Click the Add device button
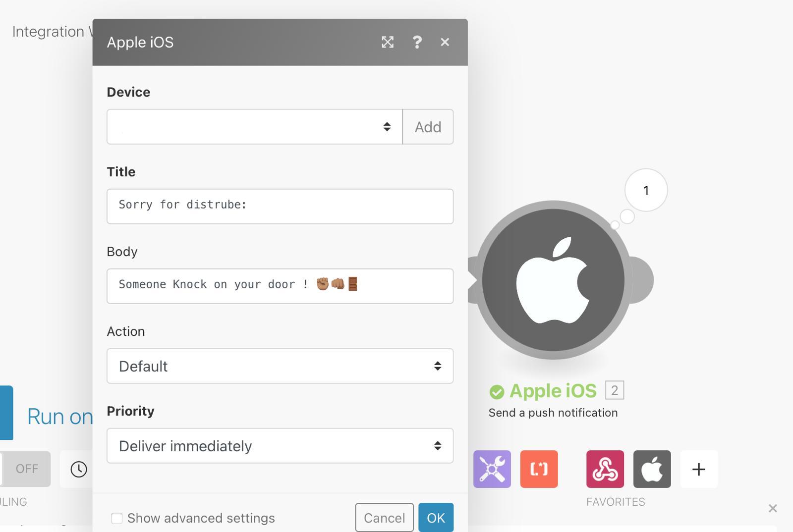 (x=428, y=127)
